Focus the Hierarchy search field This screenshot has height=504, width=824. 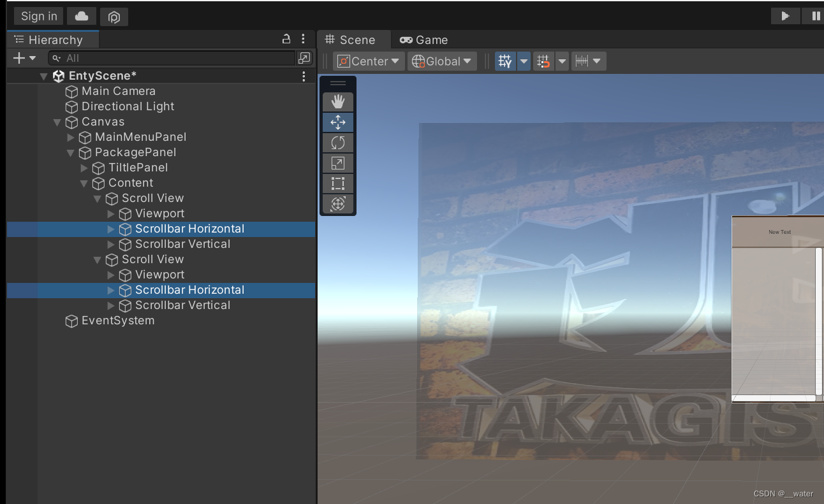click(x=172, y=58)
